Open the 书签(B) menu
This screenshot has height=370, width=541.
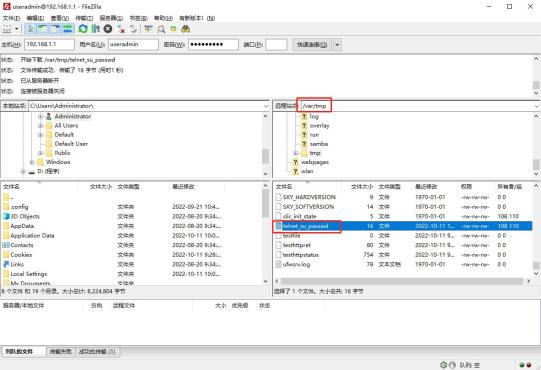[x=138, y=18]
